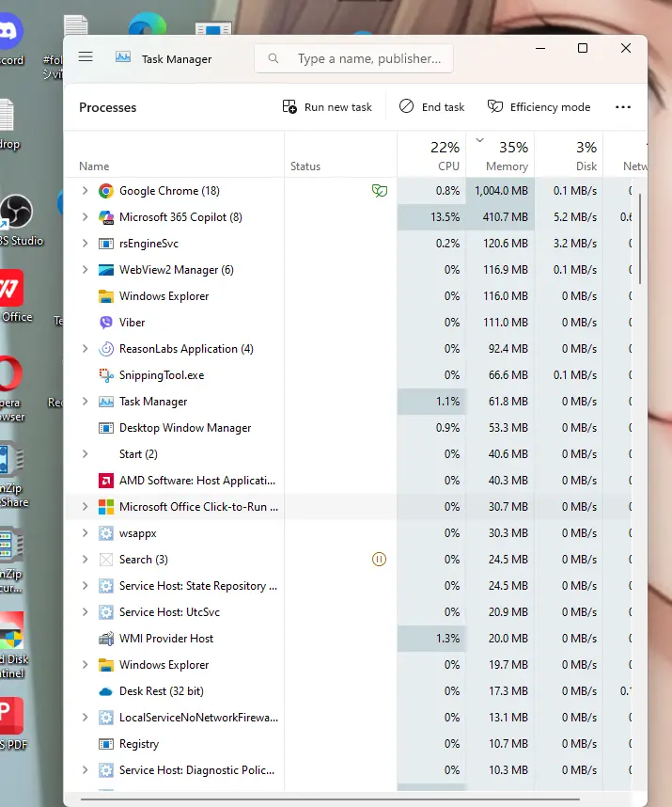Click the Desktop Window Manager icon
Image resolution: width=672 pixels, height=807 pixels.
106,428
